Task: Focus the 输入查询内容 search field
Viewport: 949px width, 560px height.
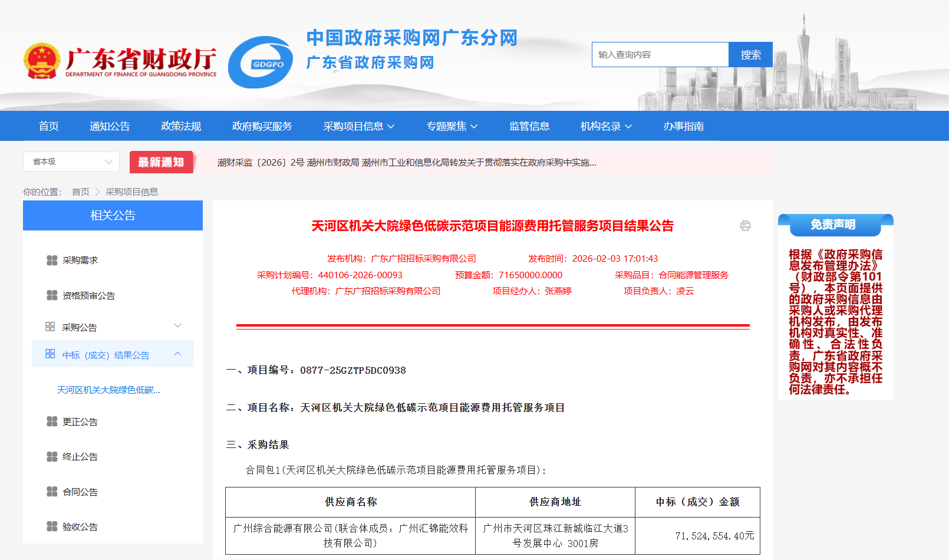Action: click(660, 55)
